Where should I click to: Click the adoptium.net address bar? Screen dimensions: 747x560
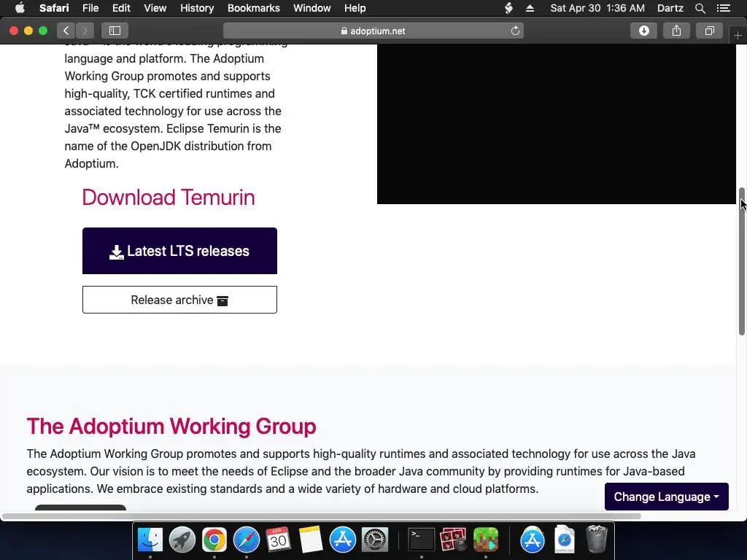pyautogui.click(x=373, y=31)
